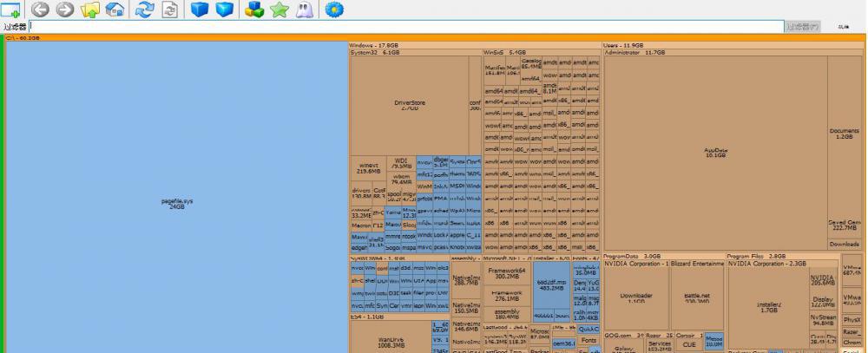Image resolution: width=868 pixels, height=353 pixels.
Task: Click the blue flower icon
Action: pyautogui.click(x=334, y=9)
